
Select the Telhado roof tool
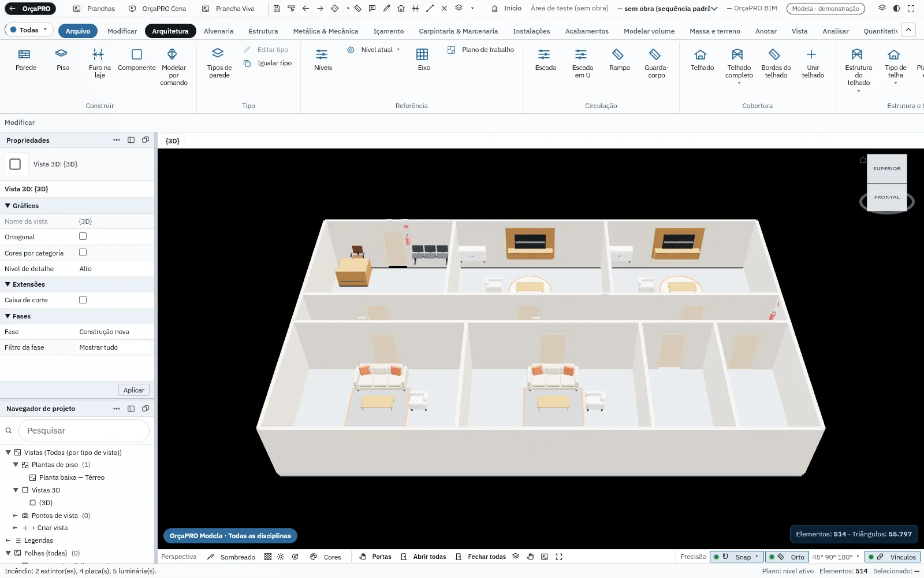tap(702, 60)
